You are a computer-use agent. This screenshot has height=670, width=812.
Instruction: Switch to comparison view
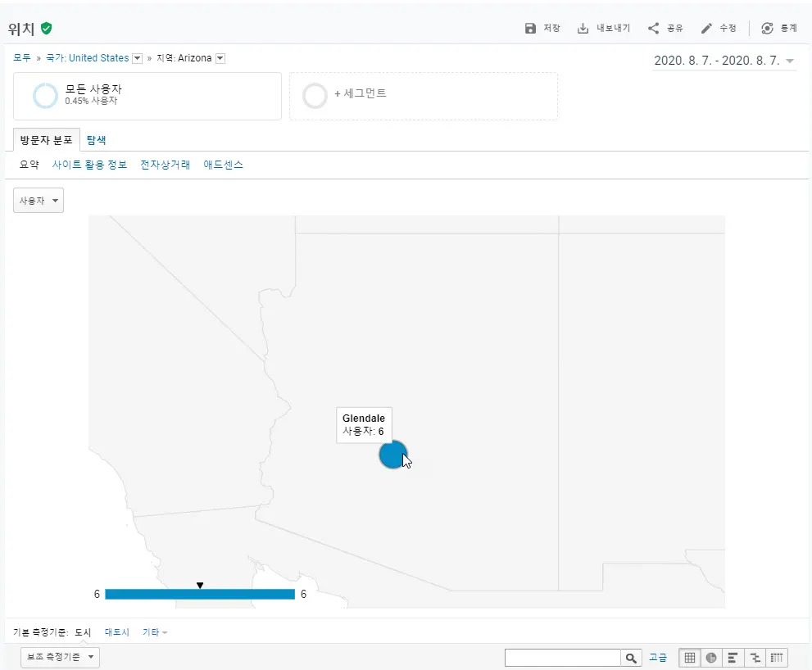[x=755, y=658]
